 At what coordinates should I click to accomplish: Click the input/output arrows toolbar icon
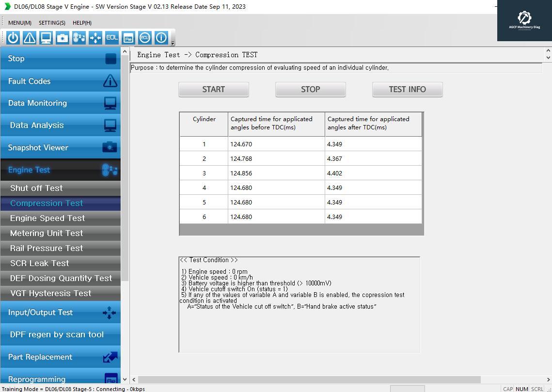pos(95,38)
